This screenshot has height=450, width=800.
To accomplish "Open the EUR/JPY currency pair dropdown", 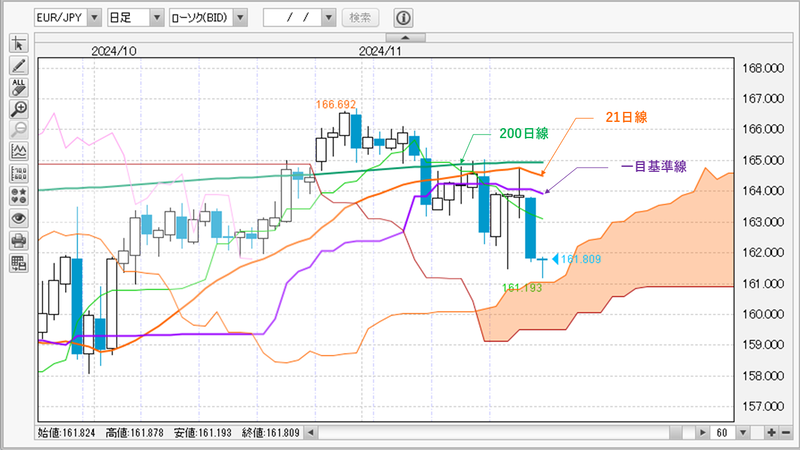I will [94, 18].
